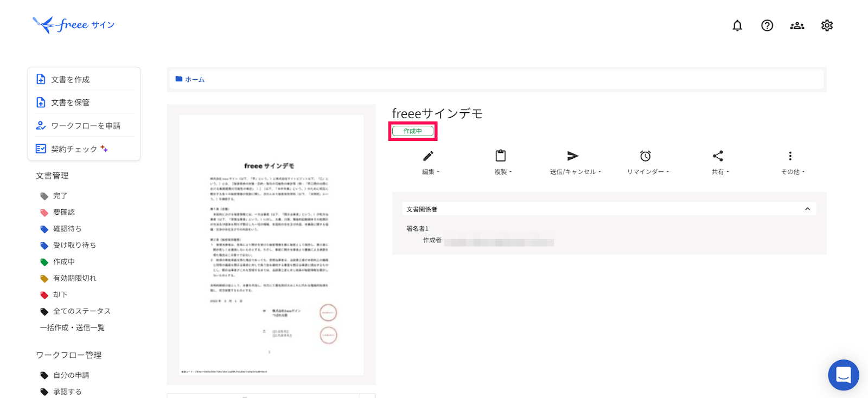Filter documents by 完了 label

60,196
